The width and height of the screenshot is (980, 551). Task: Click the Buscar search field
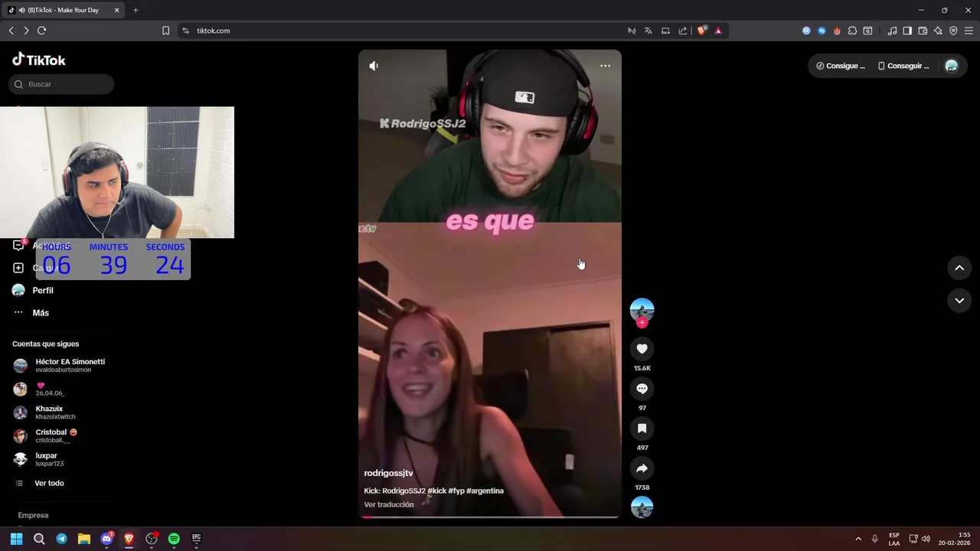point(61,84)
